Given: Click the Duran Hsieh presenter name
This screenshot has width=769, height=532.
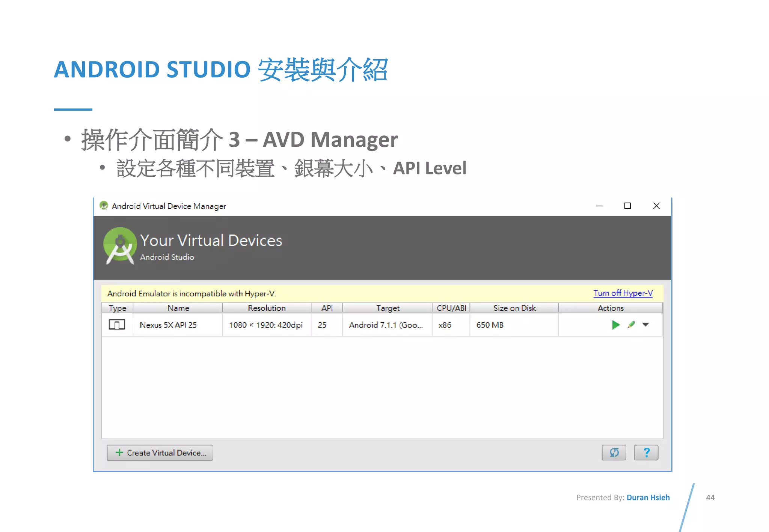Looking at the screenshot, I should [x=648, y=497].
